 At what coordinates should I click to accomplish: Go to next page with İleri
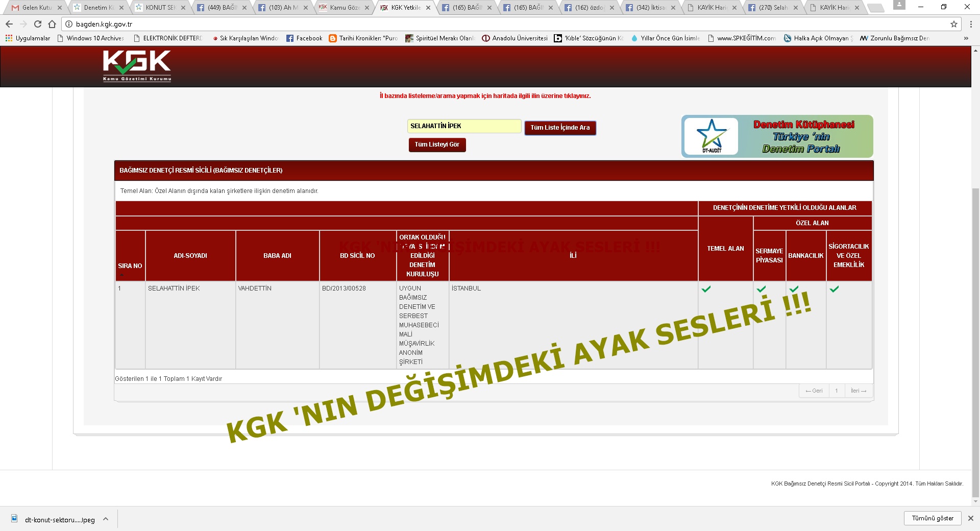[x=859, y=391]
